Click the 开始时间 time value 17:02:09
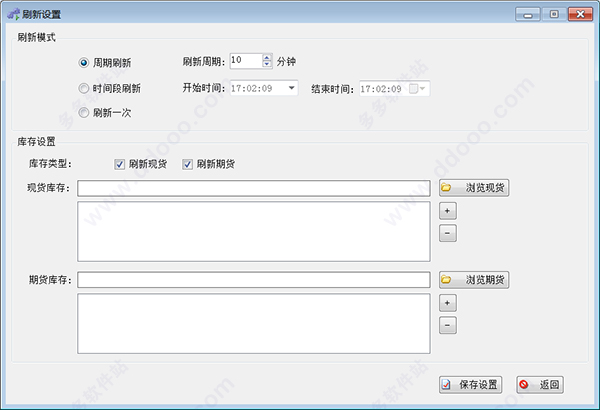 pyautogui.click(x=251, y=88)
